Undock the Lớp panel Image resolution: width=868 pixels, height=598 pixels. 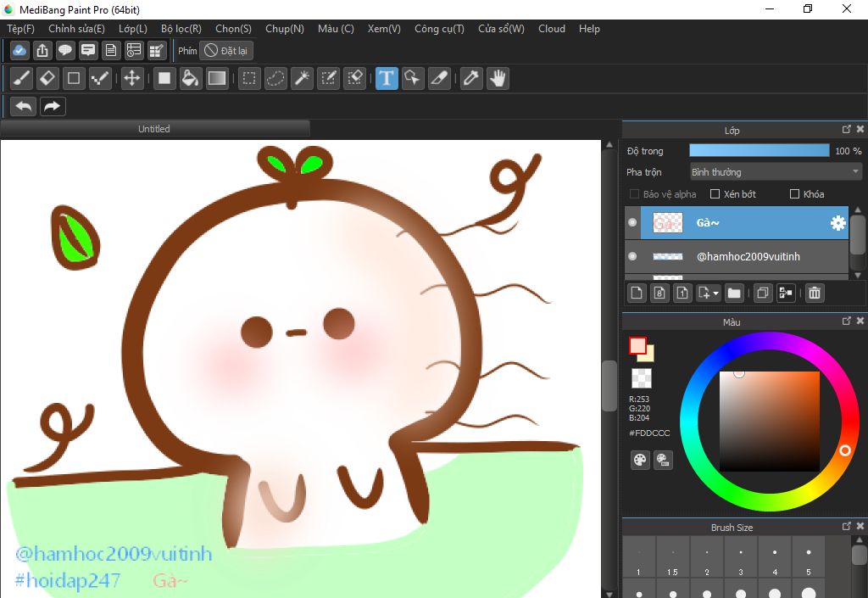846,129
